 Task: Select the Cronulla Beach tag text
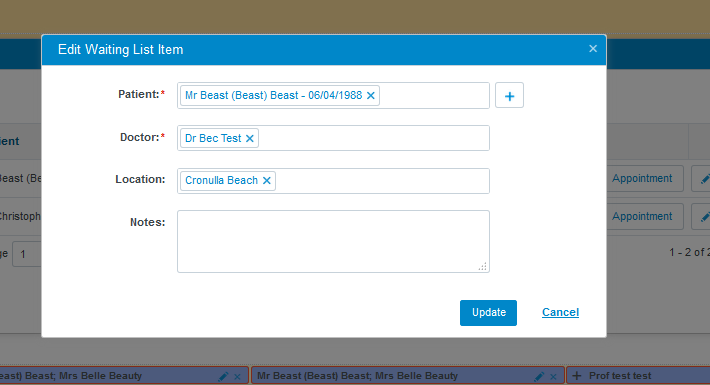tap(221, 180)
